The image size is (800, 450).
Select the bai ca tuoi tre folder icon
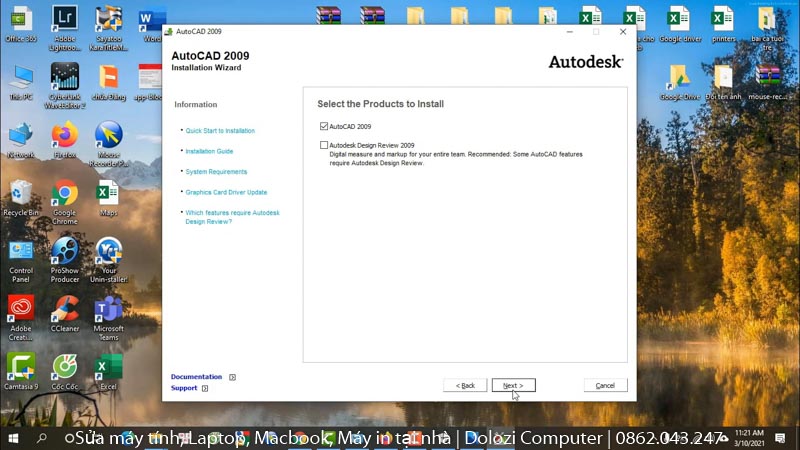[x=767, y=28]
